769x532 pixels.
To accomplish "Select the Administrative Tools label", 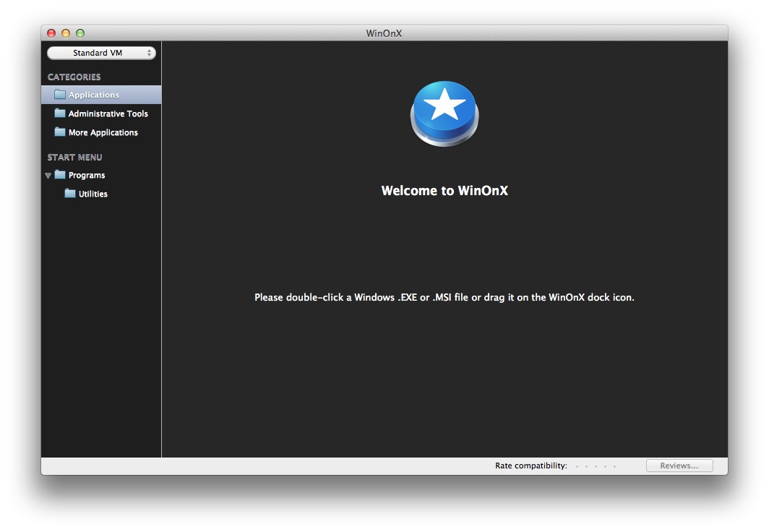I will pyautogui.click(x=108, y=113).
